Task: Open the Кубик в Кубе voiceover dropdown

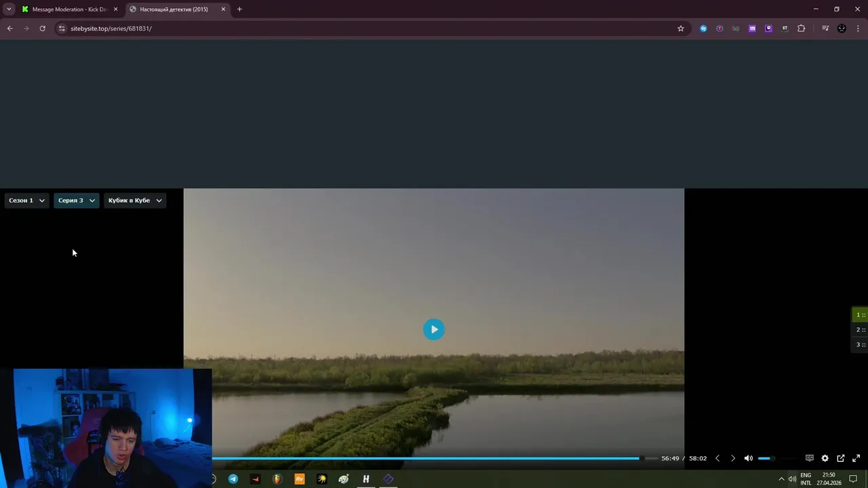Action: pyautogui.click(x=135, y=201)
